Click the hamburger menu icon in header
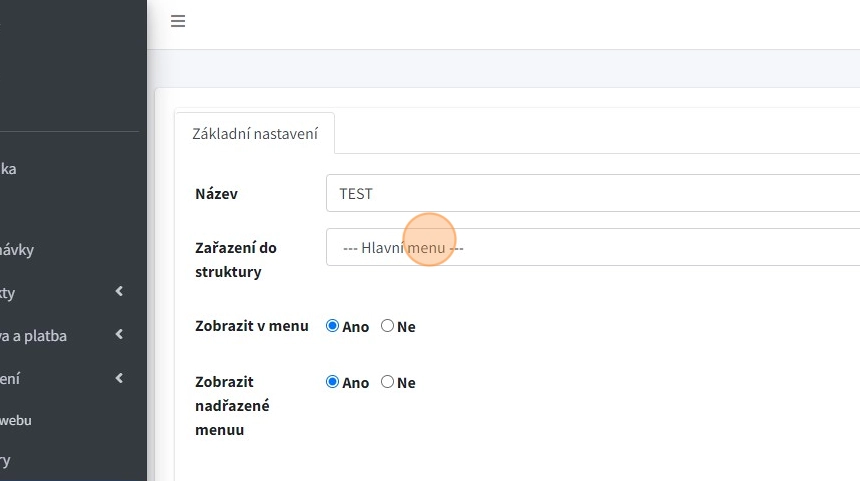The image size is (860, 481). [178, 21]
